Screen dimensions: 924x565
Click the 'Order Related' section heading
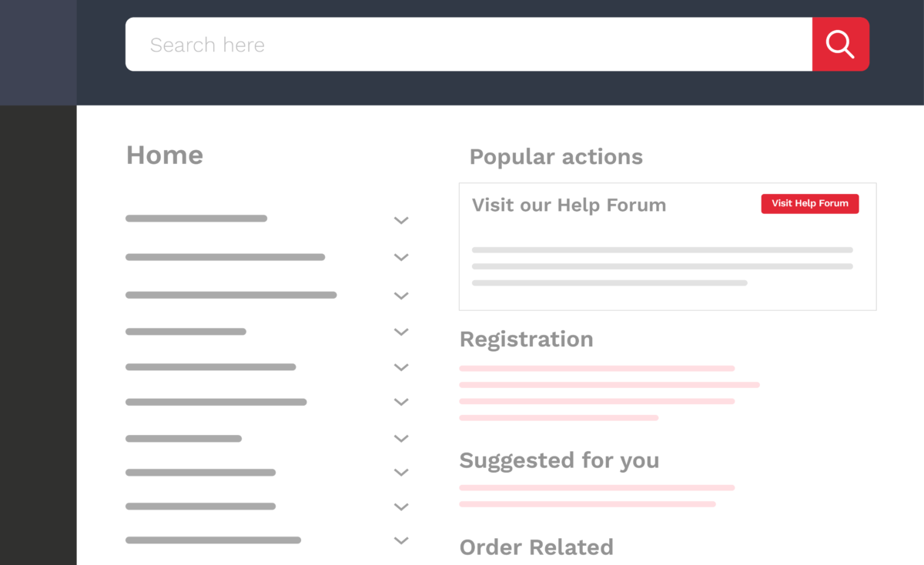click(x=537, y=547)
